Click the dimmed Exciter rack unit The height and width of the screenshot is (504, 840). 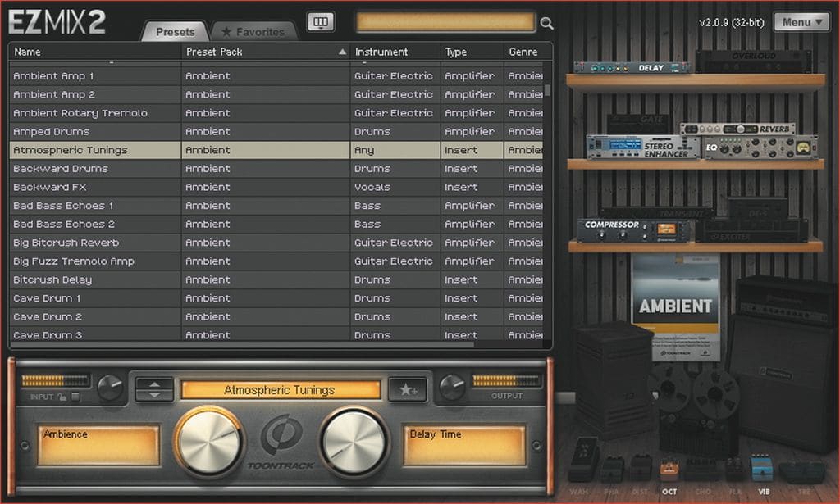coord(751,230)
